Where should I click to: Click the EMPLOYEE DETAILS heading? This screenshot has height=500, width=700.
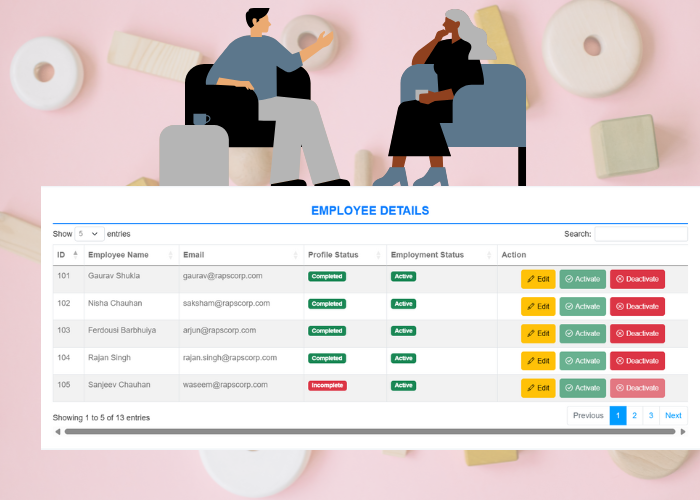point(370,211)
